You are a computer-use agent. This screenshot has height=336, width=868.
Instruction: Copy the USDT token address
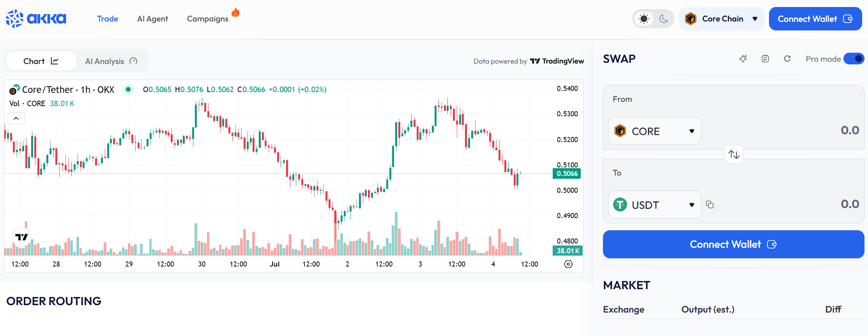(x=710, y=205)
